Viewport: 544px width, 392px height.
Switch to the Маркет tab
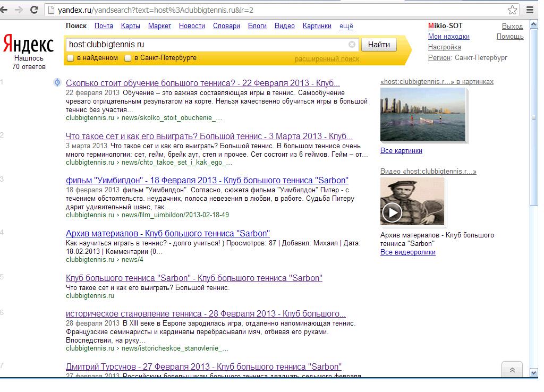point(159,26)
